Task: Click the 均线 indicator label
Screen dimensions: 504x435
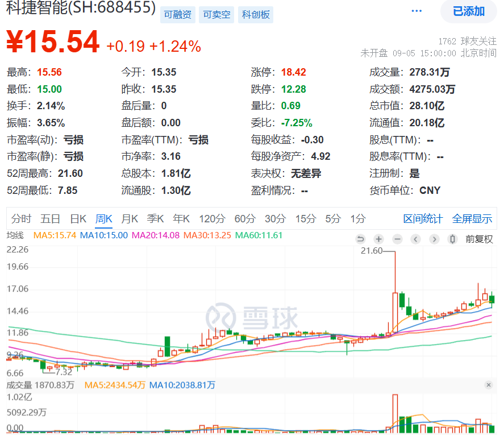Action: [15, 235]
